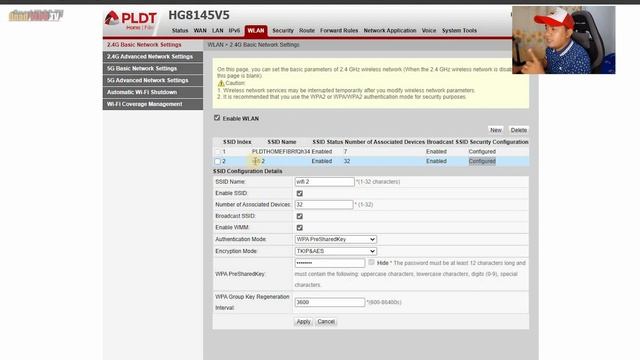Open the Network Application tab
This screenshot has height=360, width=640.
coord(390,31)
